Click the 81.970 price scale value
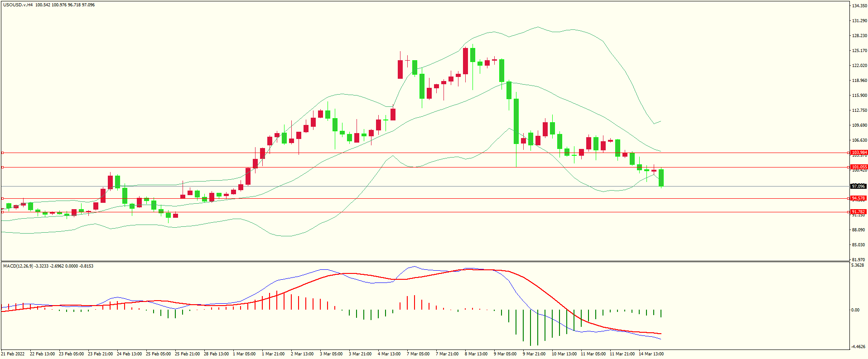 [858, 260]
